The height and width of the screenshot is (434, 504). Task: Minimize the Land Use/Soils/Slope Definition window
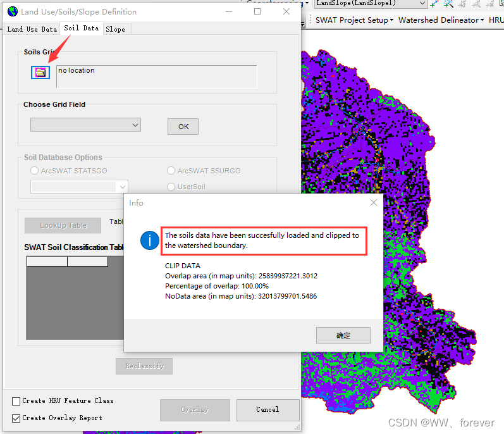[229, 11]
